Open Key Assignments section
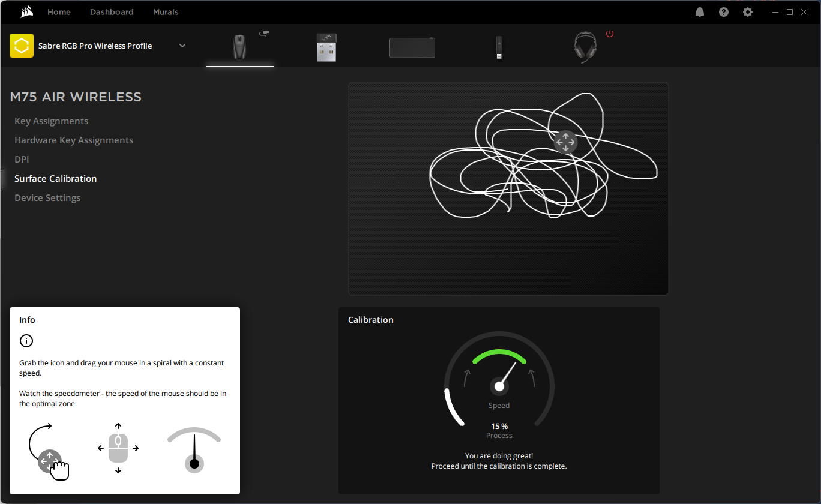Screen dimensions: 821x504 [51, 121]
